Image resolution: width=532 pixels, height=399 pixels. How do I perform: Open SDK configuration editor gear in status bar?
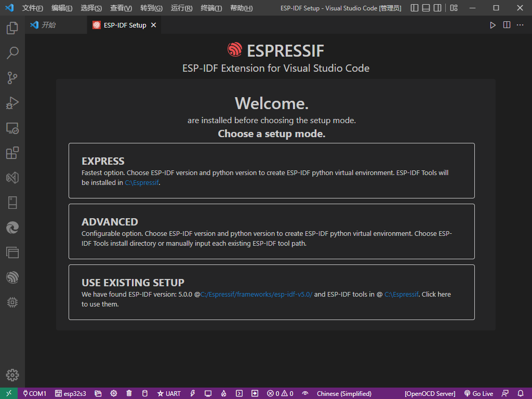click(x=114, y=394)
